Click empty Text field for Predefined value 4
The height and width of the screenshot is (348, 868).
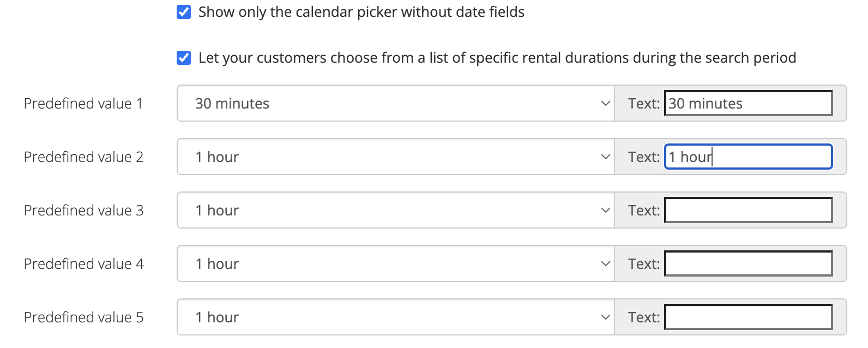pos(748,263)
